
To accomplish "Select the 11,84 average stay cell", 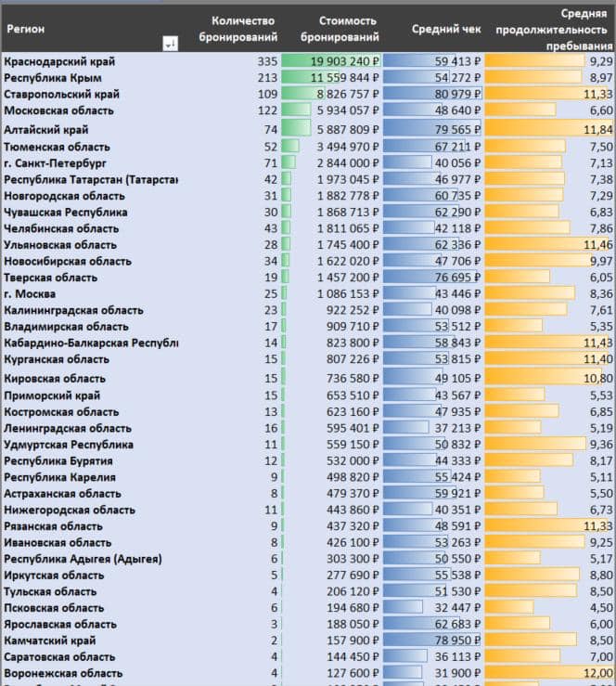I will [549, 130].
